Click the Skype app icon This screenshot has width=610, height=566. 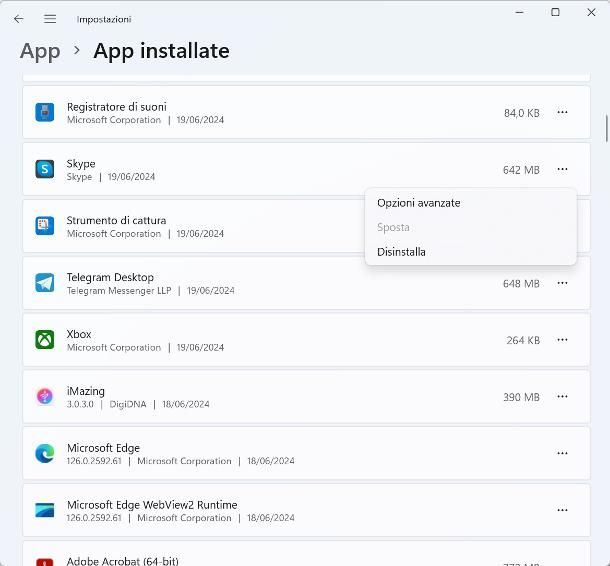45,169
